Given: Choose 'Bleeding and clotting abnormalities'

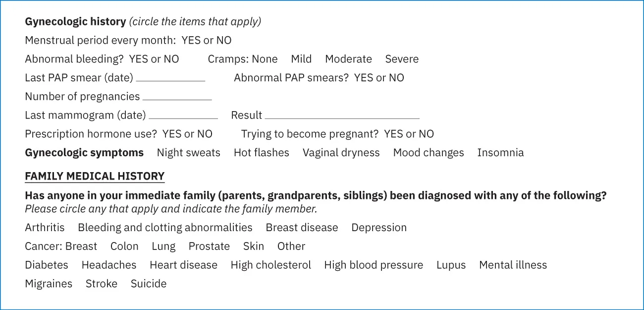Looking at the screenshot, I should pos(165,228).
